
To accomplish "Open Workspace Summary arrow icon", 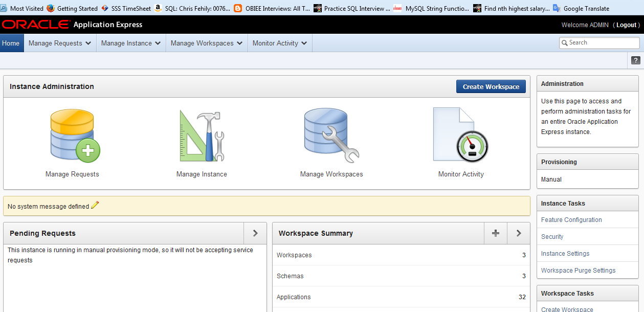I will 519,233.
